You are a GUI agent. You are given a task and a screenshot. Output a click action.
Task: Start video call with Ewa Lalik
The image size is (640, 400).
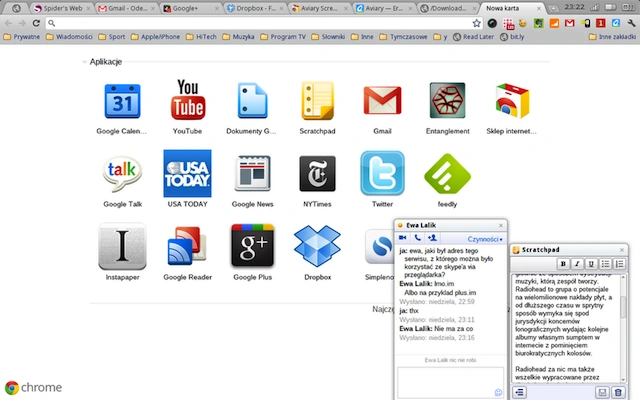click(x=402, y=238)
